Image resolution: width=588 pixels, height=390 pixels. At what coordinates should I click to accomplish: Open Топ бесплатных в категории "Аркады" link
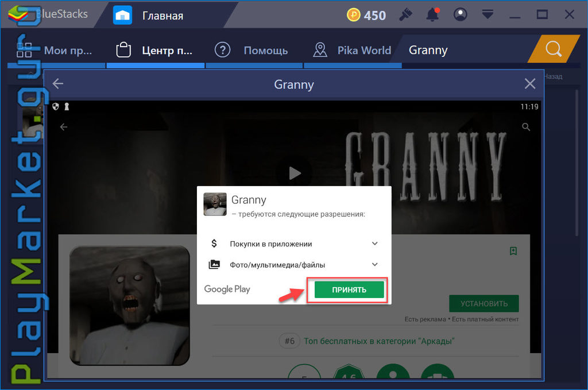(x=379, y=341)
